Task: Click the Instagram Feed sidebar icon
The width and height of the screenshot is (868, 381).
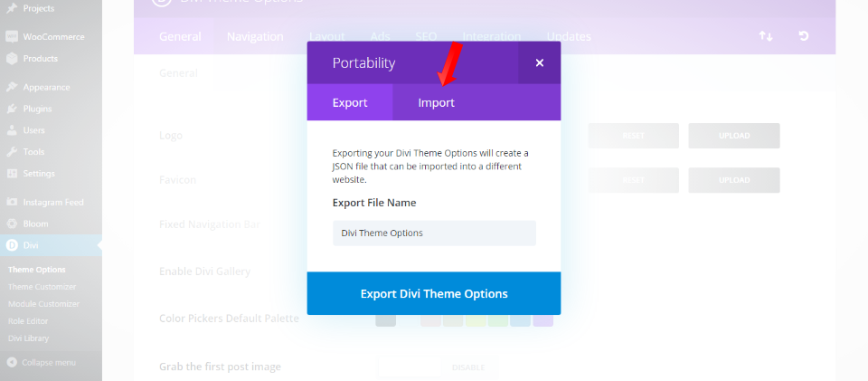Action: click(x=12, y=202)
